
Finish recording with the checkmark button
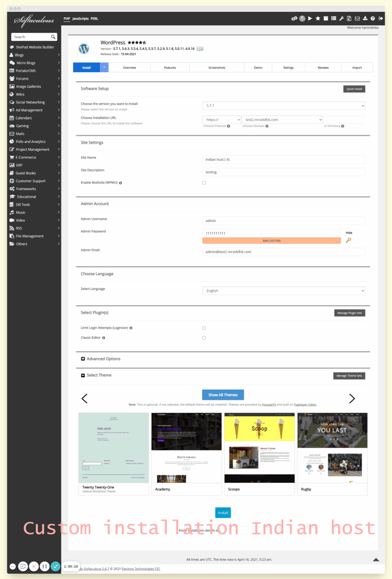[55, 566]
